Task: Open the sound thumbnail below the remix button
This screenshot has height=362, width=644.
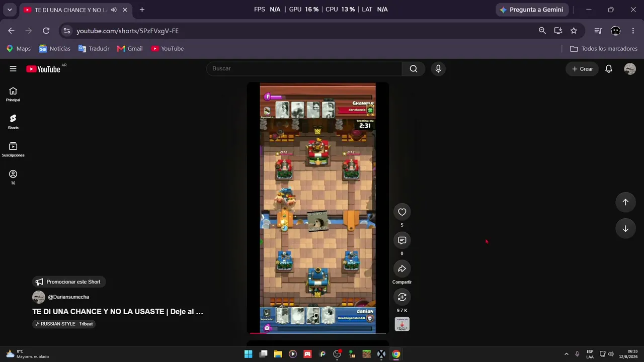Action: pos(402,324)
